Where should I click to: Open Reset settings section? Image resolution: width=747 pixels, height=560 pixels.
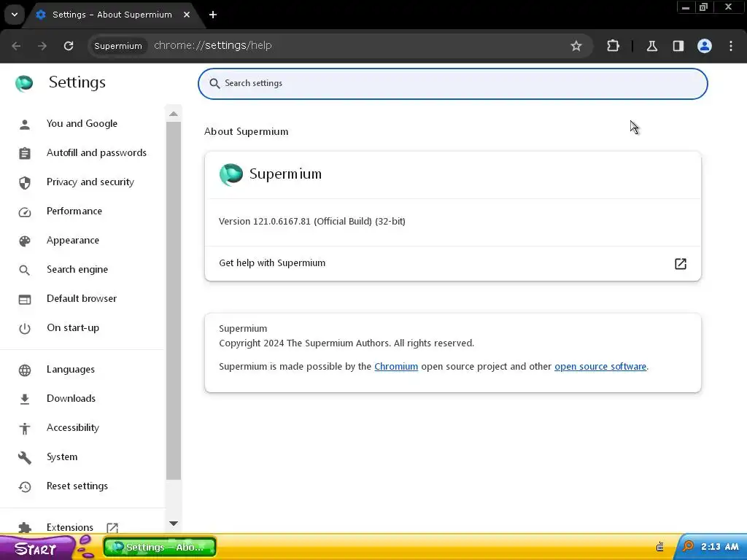(77, 486)
